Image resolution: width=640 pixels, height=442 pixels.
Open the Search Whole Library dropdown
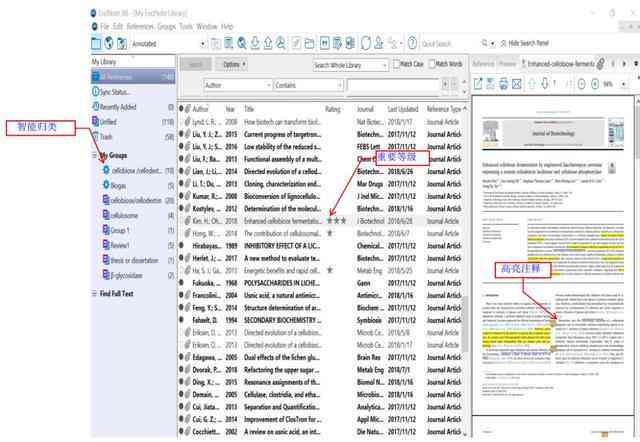(x=350, y=65)
